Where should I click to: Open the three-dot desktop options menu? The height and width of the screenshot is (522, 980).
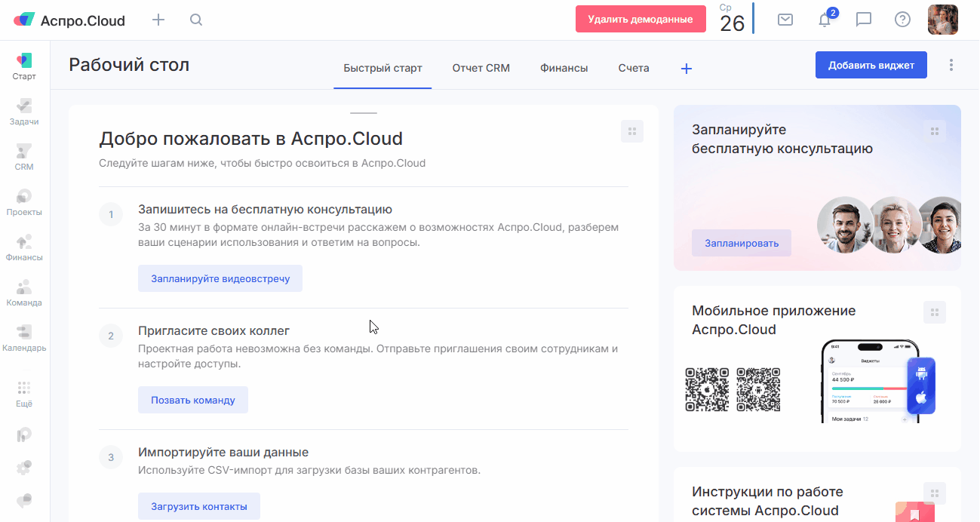pyautogui.click(x=951, y=66)
